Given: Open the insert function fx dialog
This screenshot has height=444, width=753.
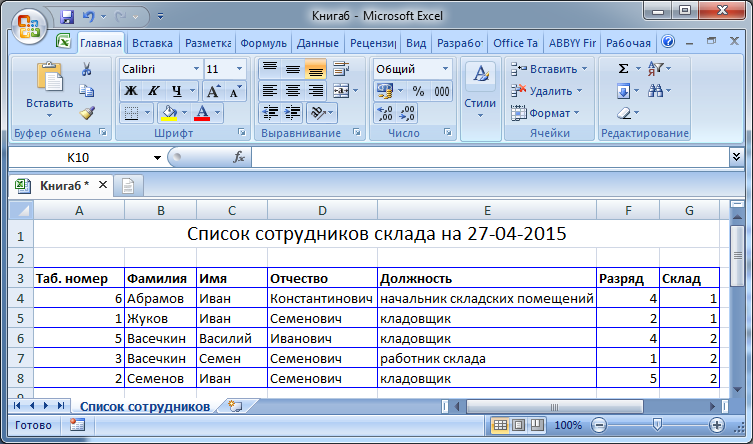Looking at the screenshot, I should tap(239, 157).
